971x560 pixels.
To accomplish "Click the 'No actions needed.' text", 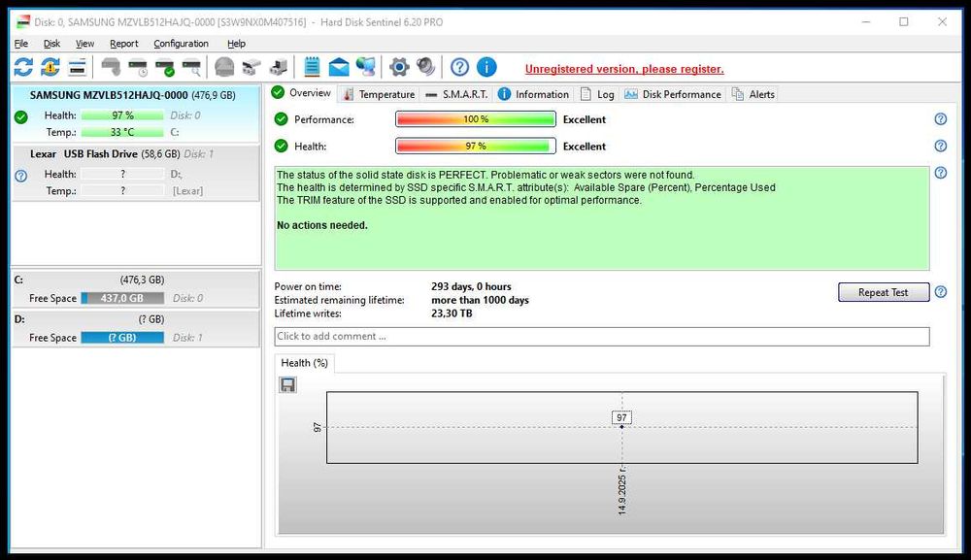I will click(x=322, y=225).
